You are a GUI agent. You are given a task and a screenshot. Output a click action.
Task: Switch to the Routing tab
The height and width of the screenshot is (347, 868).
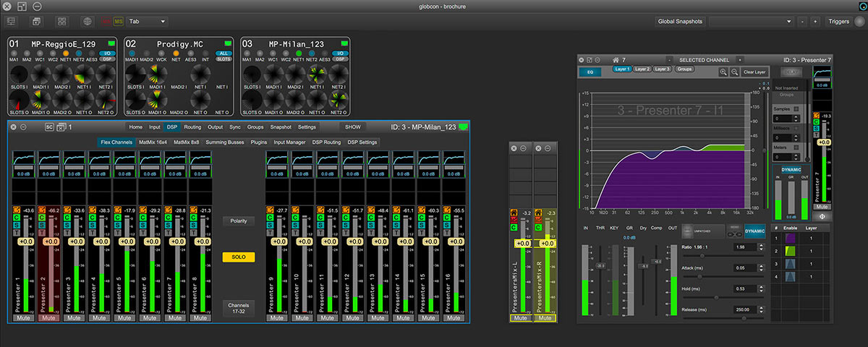tap(192, 127)
